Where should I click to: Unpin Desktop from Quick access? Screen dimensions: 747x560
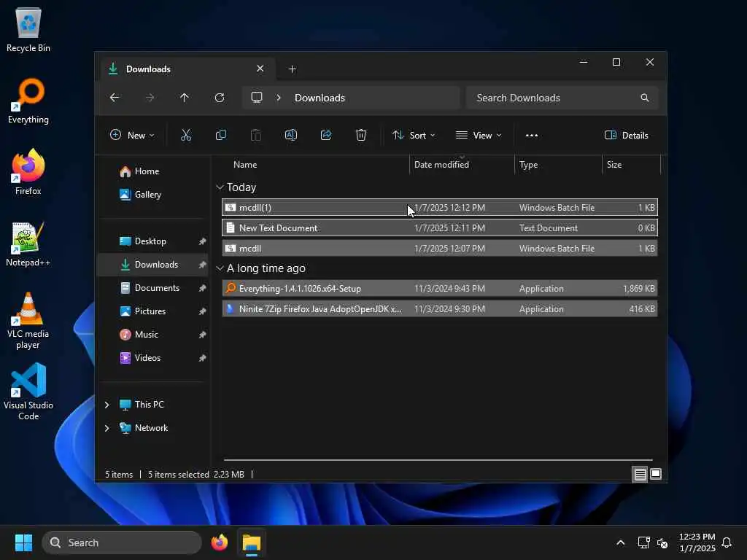click(x=203, y=241)
